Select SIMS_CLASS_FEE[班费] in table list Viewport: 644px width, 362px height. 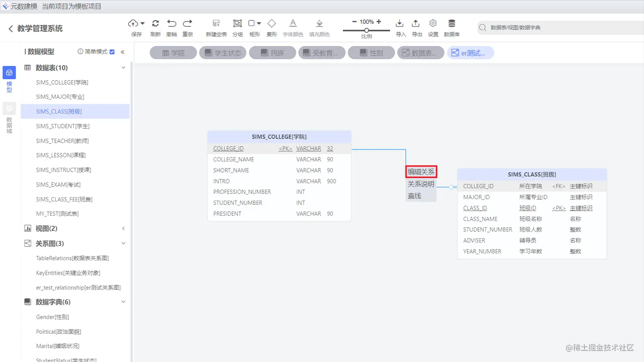[x=64, y=199]
